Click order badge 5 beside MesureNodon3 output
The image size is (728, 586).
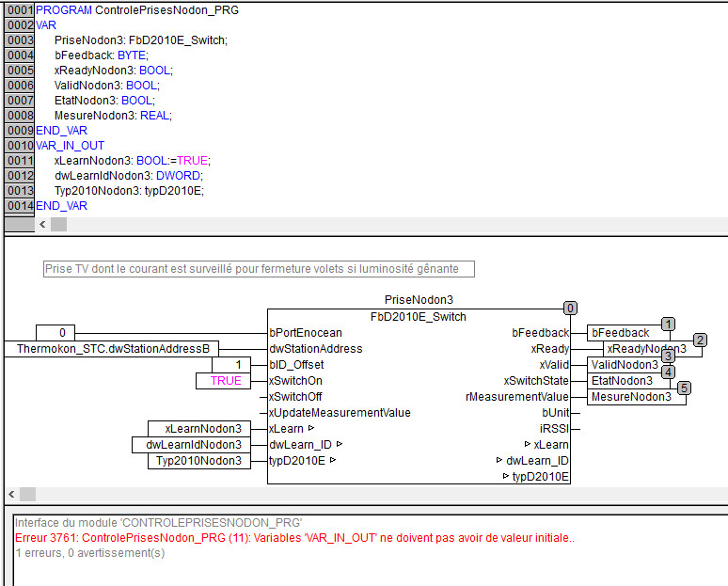click(x=684, y=388)
